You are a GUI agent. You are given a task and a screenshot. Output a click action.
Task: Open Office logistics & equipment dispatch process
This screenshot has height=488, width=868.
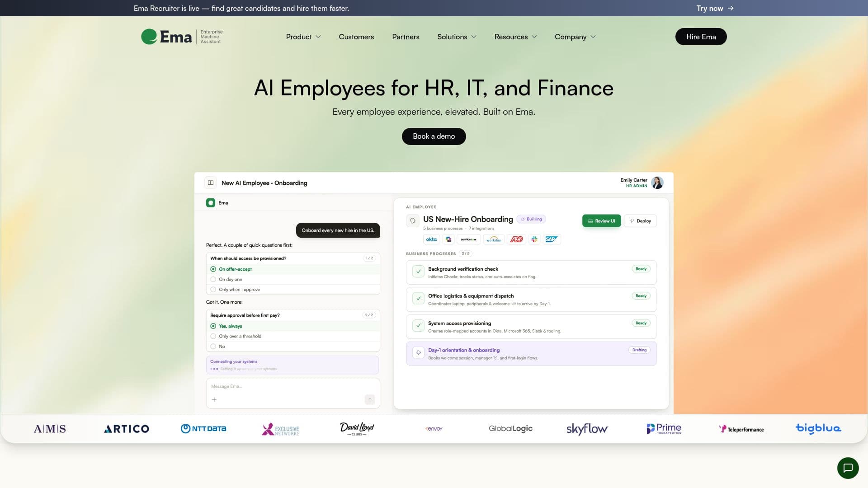(x=531, y=300)
